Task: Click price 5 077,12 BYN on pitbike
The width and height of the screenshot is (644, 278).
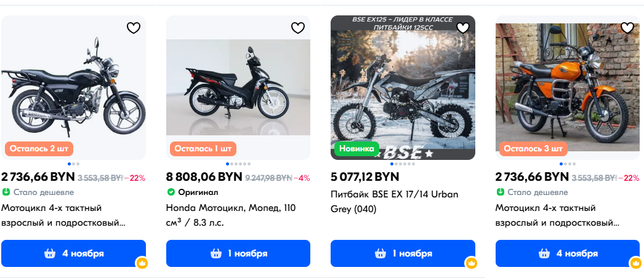Action: click(364, 177)
